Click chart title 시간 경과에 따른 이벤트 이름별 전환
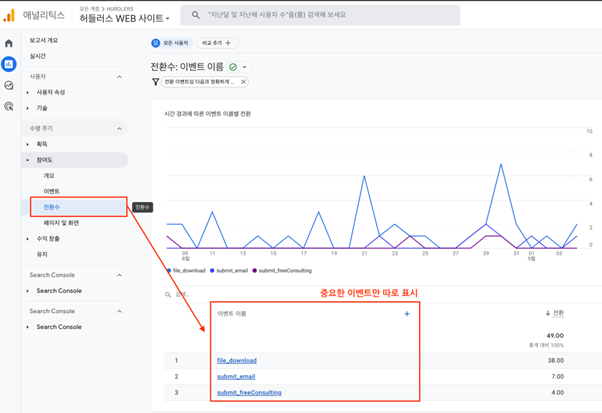The height and width of the screenshot is (413, 602). click(x=207, y=114)
